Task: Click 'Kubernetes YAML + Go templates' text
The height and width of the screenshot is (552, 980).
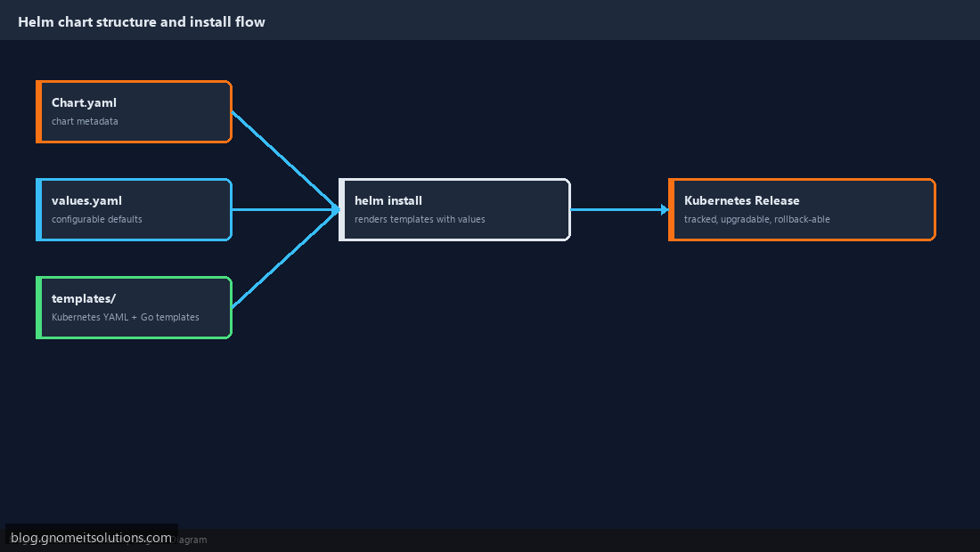Action: click(x=125, y=317)
